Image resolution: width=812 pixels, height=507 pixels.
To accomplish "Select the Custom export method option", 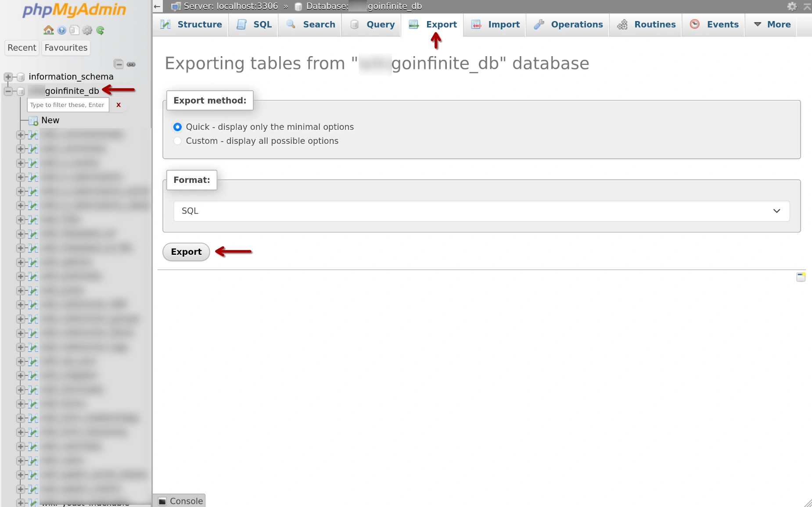I will pyautogui.click(x=177, y=141).
